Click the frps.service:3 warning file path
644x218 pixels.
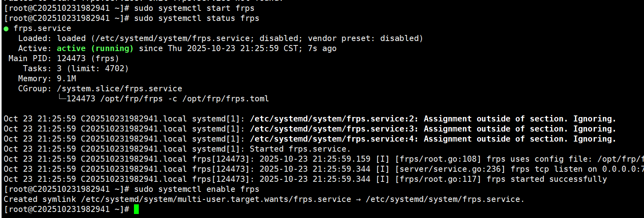[x=334, y=129]
